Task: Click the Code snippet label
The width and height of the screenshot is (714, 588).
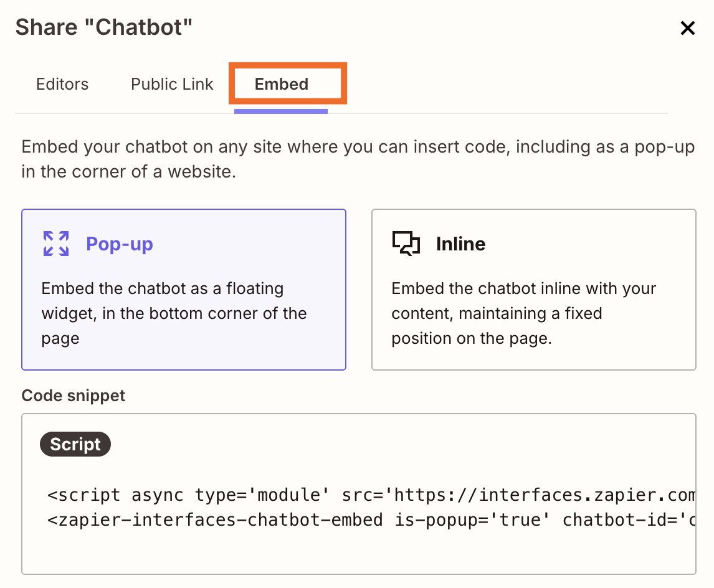Action: 73,396
